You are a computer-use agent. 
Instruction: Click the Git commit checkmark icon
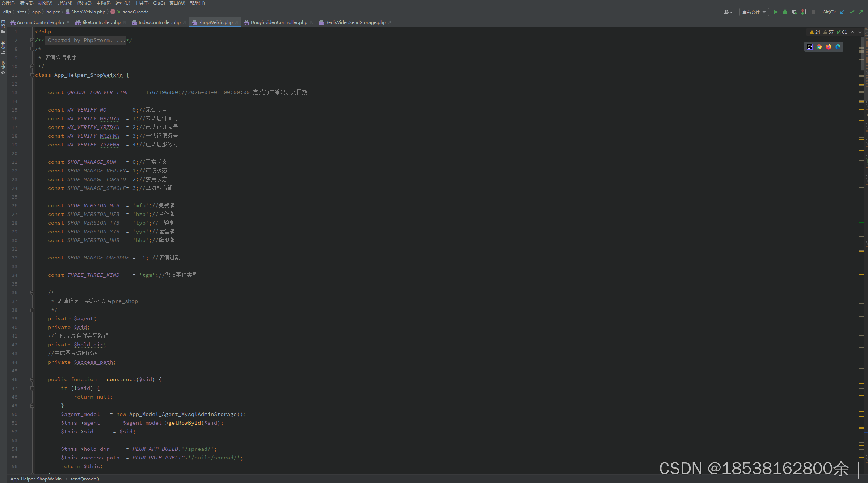(852, 12)
